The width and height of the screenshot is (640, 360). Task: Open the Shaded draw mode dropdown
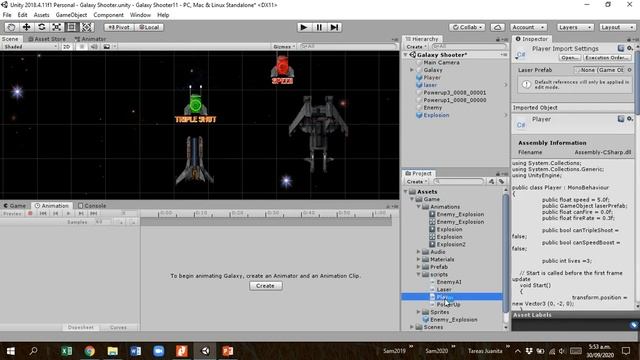(x=31, y=47)
